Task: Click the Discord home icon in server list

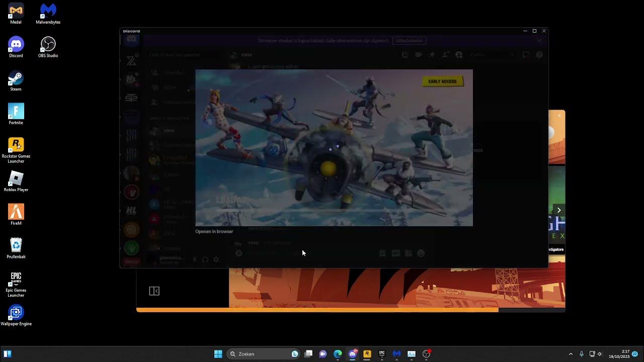Action: click(x=131, y=40)
